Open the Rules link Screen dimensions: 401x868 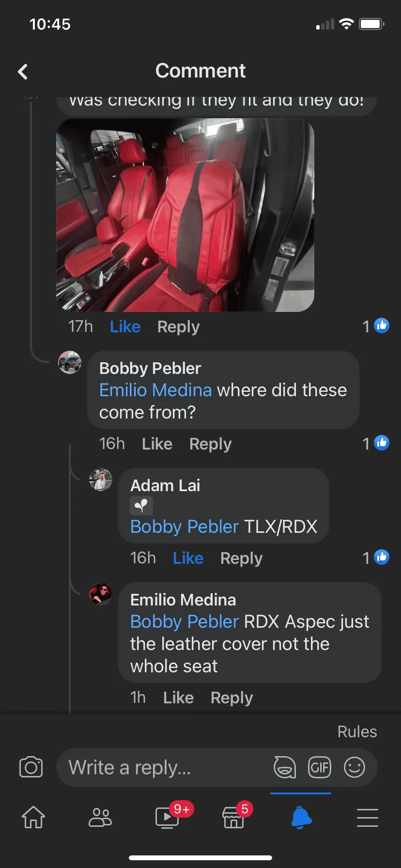coord(357,731)
